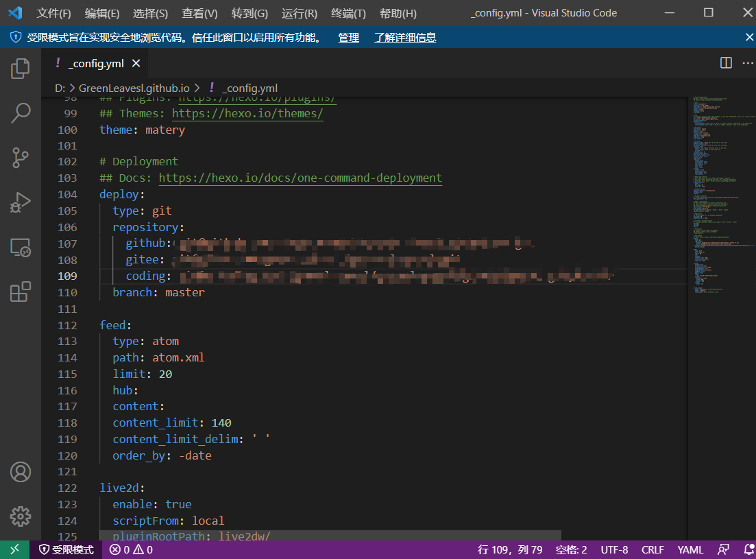Select the _config.yml editor tab
The image size is (756, 559).
coord(96,63)
